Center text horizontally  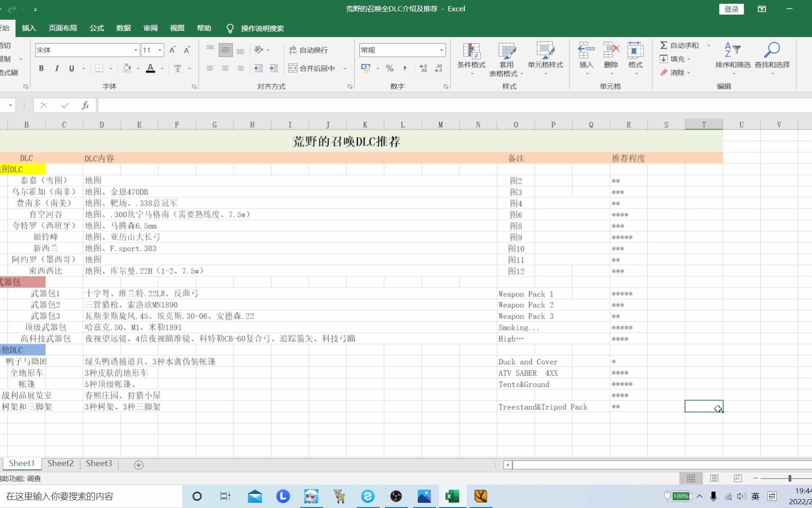click(x=225, y=68)
